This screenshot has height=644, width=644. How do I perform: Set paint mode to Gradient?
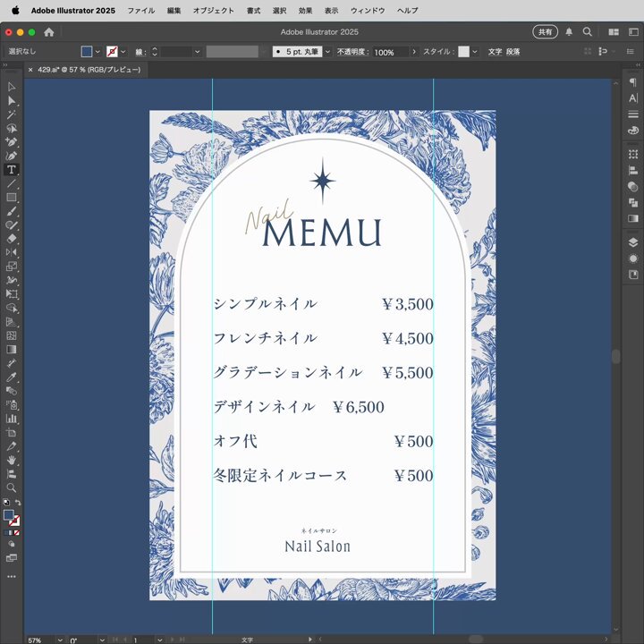(12, 533)
